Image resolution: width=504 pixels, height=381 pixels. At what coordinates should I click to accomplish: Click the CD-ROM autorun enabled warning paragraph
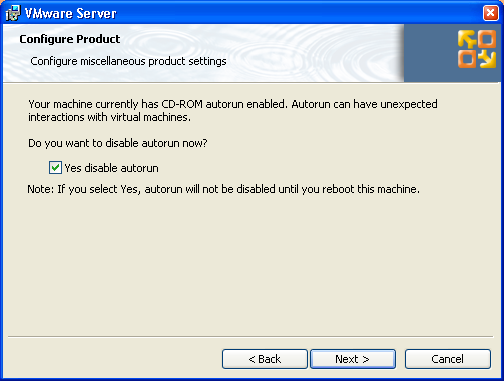click(233, 111)
